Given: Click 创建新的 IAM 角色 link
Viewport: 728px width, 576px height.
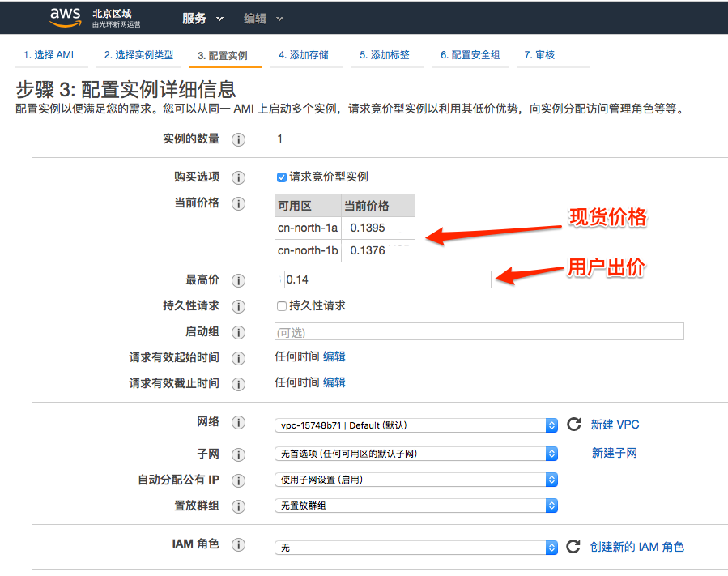Looking at the screenshot, I should (637, 547).
